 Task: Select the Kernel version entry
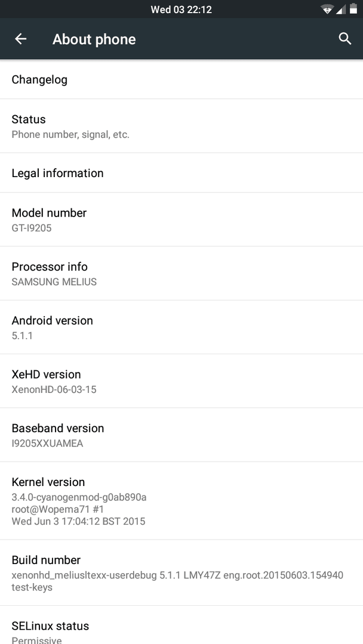pyautogui.click(x=181, y=500)
